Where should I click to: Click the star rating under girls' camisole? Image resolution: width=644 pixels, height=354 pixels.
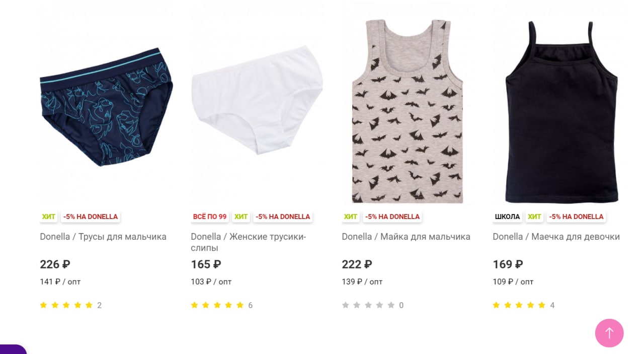click(519, 305)
